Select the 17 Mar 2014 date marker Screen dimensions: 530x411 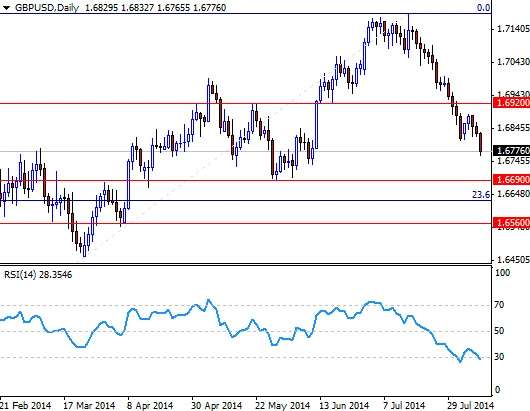pyautogui.click(x=89, y=405)
